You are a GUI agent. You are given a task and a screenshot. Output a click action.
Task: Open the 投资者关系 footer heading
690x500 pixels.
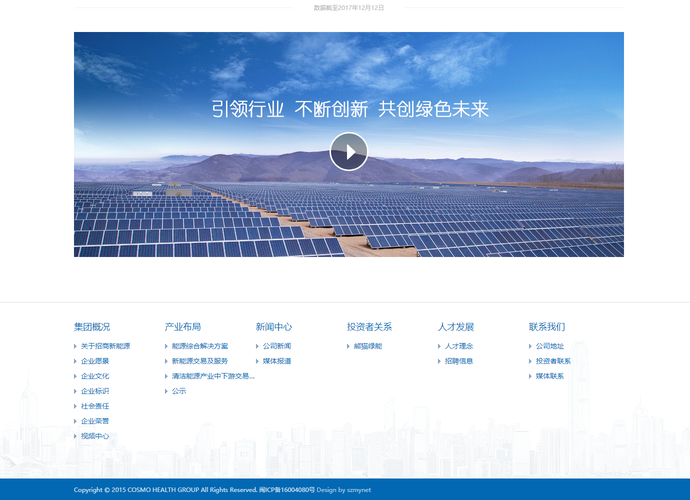click(x=369, y=327)
